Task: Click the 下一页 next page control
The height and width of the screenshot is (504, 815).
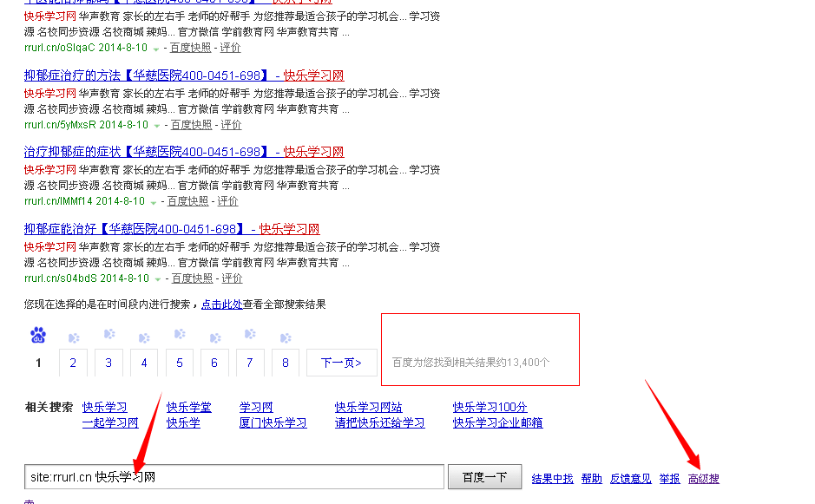Action: coord(341,363)
